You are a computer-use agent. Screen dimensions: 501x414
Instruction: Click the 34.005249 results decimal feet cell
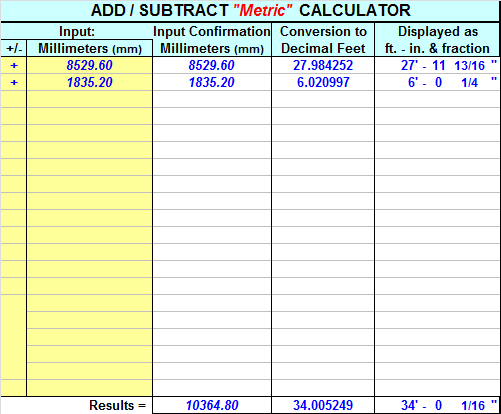click(323, 405)
